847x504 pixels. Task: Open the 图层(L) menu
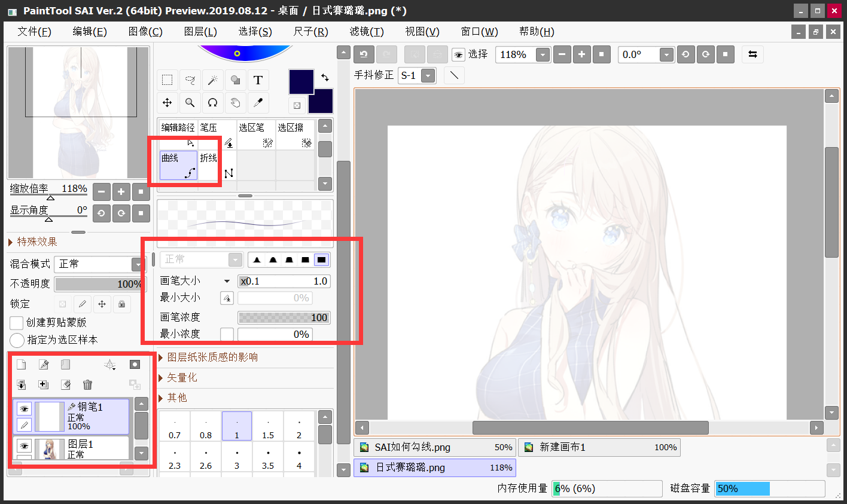[200, 32]
